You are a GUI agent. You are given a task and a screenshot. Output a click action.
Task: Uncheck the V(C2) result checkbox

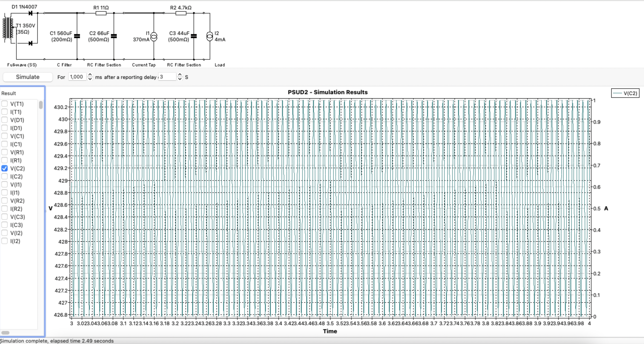tap(4, 168)
